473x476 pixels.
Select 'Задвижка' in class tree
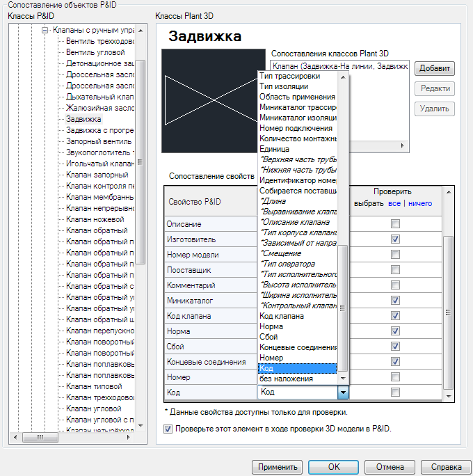click(83, 119)
